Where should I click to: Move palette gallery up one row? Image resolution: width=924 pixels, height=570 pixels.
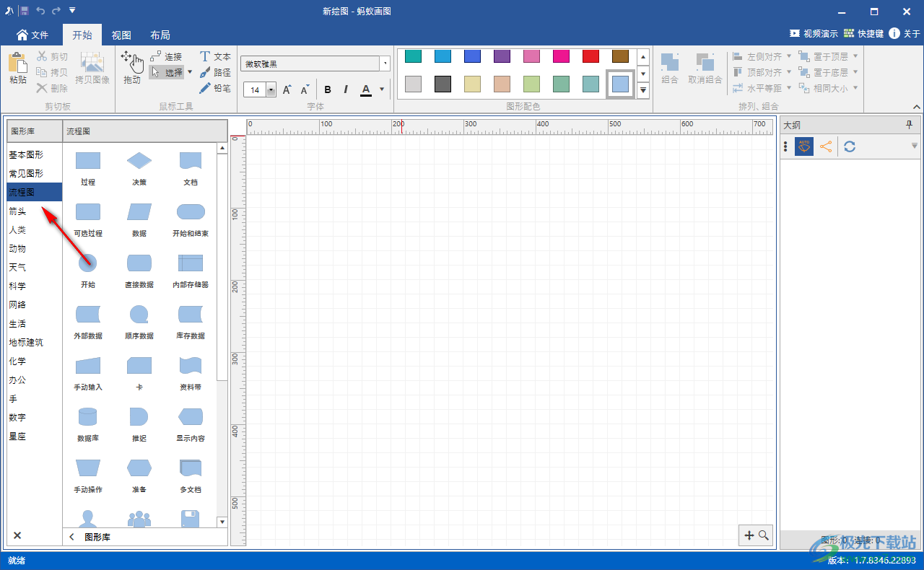coord(643,57)
